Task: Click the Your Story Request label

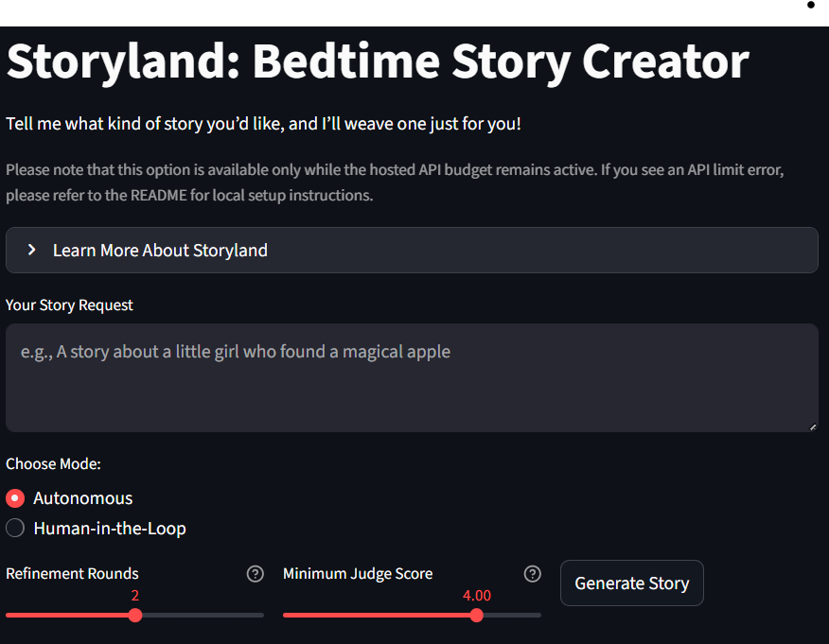Action: click(x=70, y=305)
